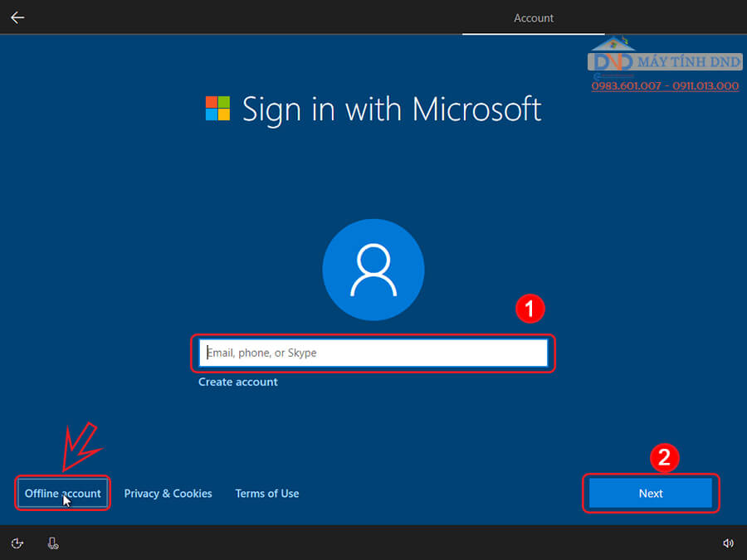Click the Next button
This screenshot has width=747, height=560.
tap(650, 494)
